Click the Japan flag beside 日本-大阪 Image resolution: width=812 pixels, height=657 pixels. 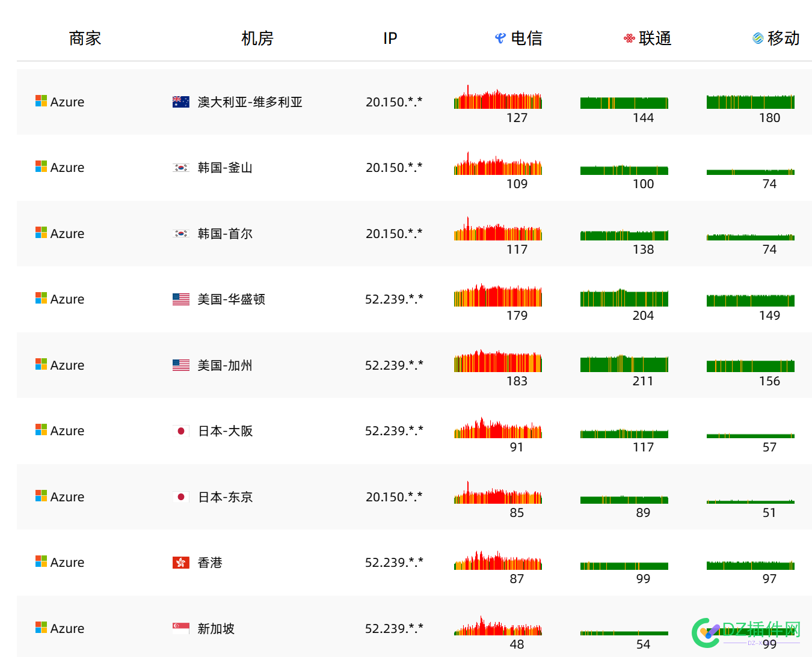(x=181, y=430)
